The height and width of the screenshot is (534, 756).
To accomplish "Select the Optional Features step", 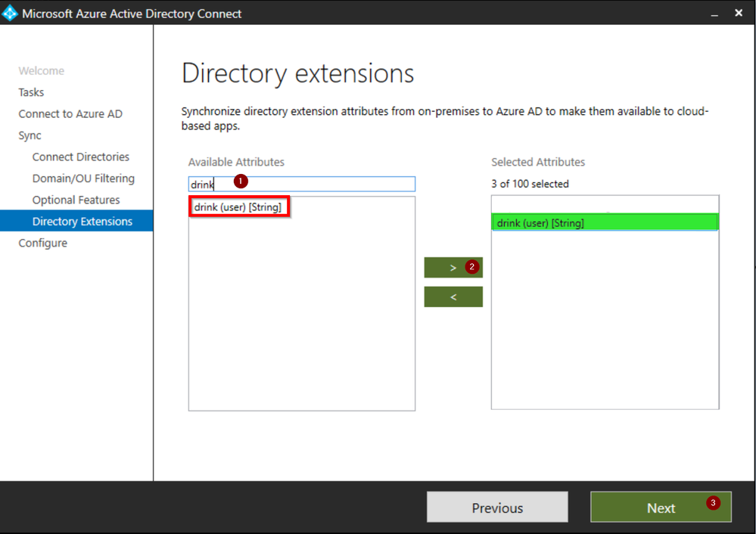I will (76, 200).
